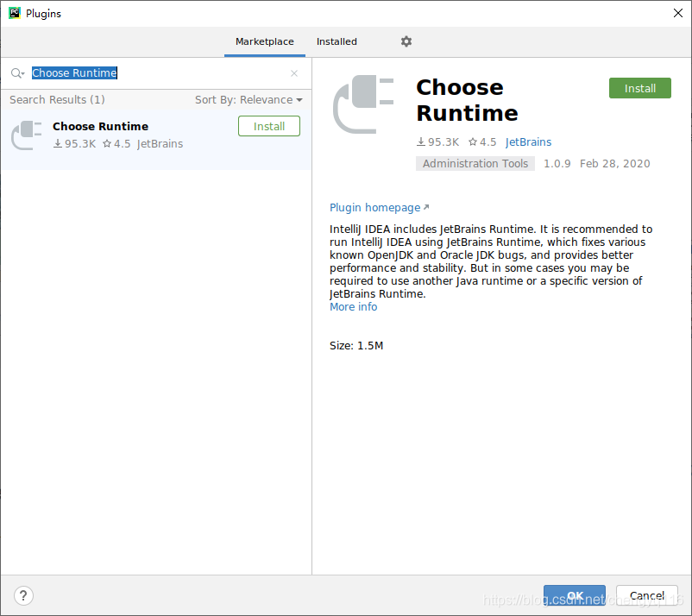Open the JetBrains vendor link
The width and height of the screenshot is (692, 616).
[528, 142]
